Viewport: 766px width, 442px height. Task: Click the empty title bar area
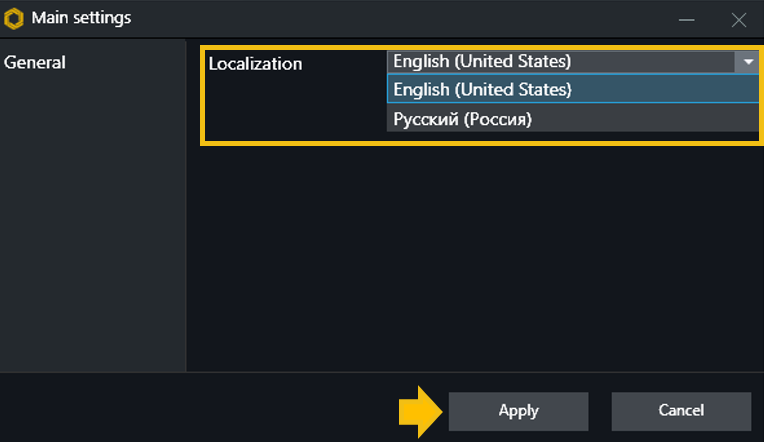point(401,19)
